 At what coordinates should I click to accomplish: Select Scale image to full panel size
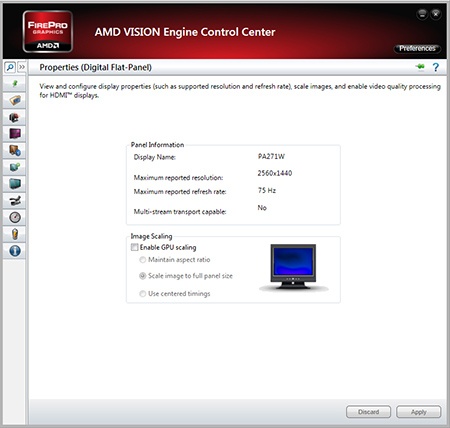pyautogui.click(x=142, y=276)
